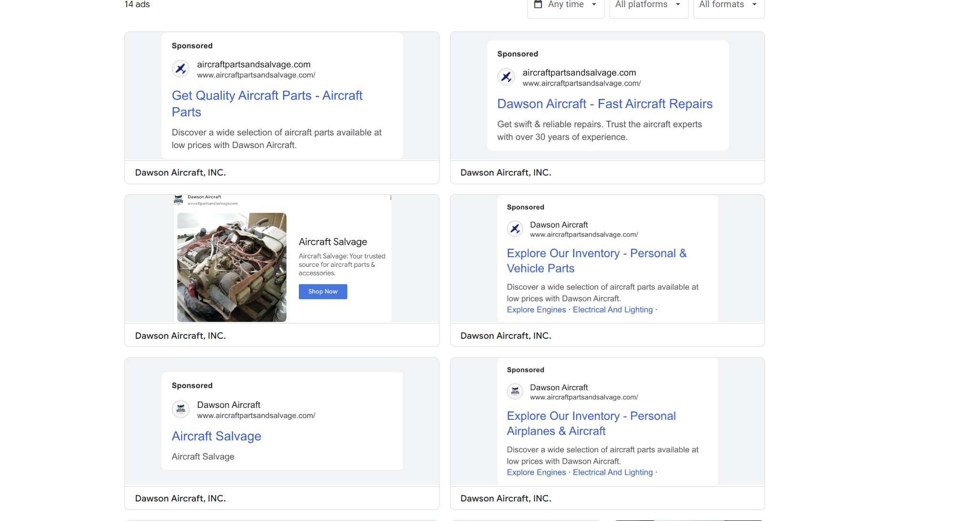
Task: Click Explore Engines sitelink in the Personal Airplanes & Aircraft ad
Action: point(536,472)
